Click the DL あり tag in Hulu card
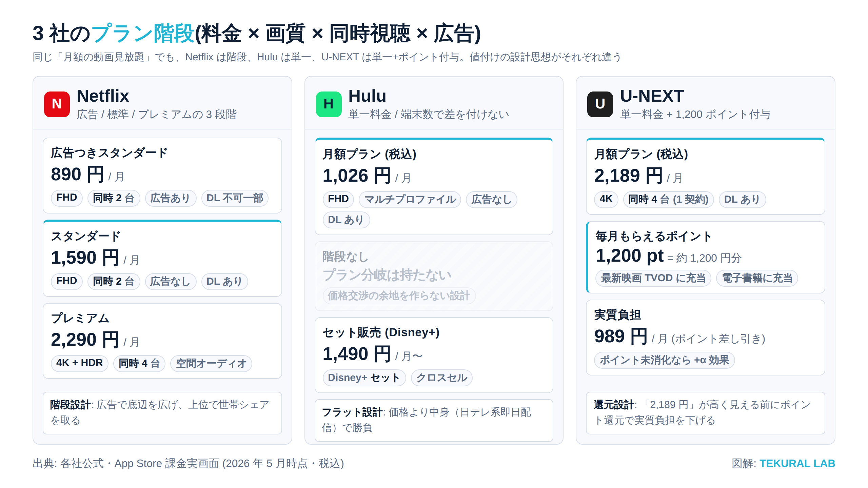Viewport: 868px width, 488px height. (x=346, y=220)
